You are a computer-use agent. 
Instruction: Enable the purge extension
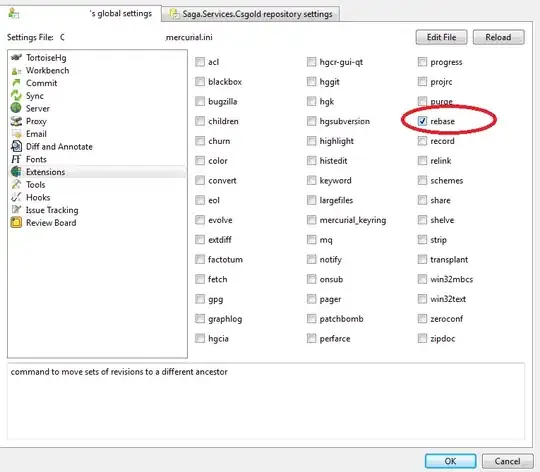422,102
